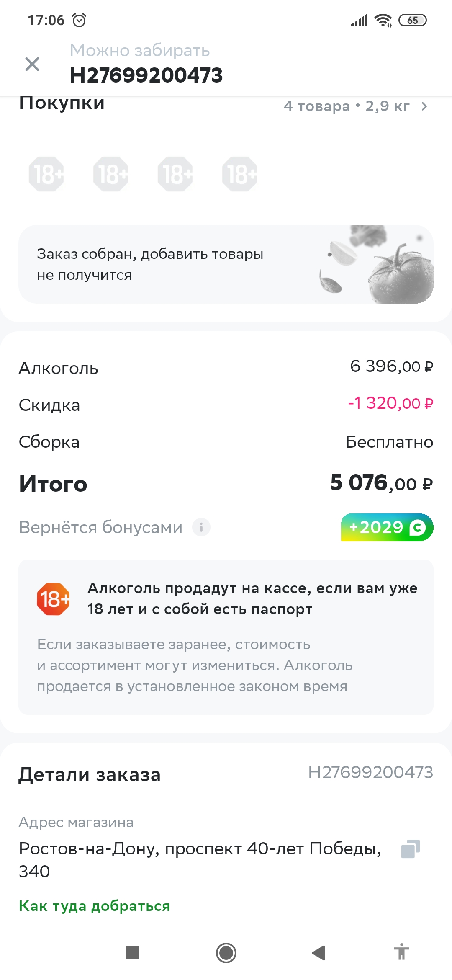The width and height of the screenshot is (452, 980).
Task: Open the Как туда добраться link
Action: [x=95, y=906]
